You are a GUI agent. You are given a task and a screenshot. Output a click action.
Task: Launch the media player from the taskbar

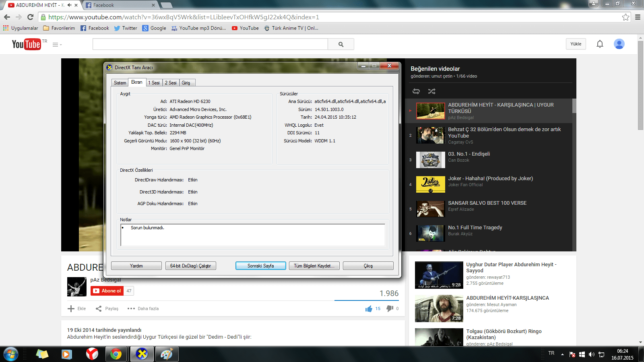click(66, 354)
